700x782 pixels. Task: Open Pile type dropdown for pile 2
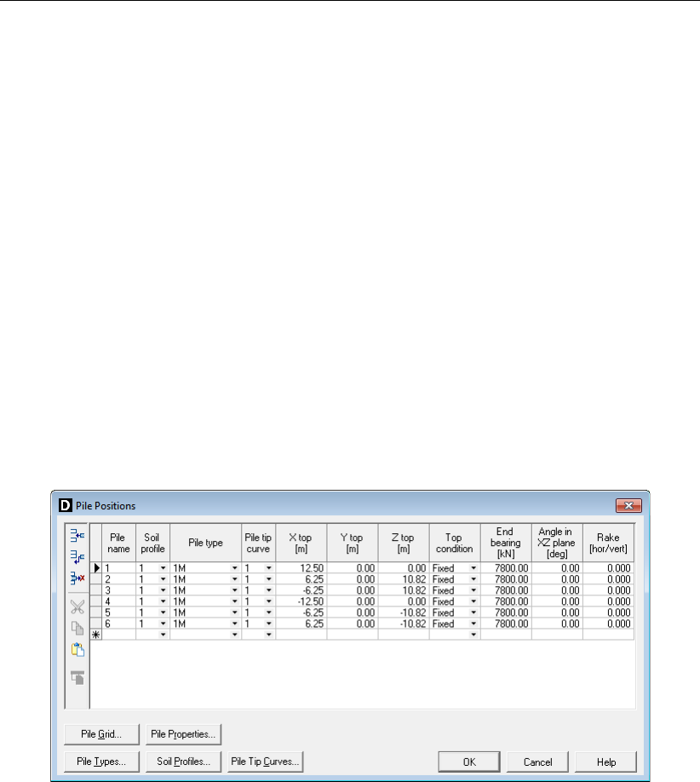(235, 579)
